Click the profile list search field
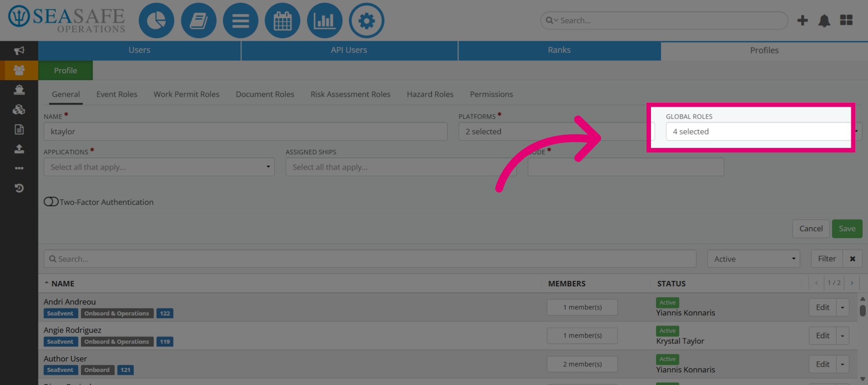This screenshot has height=385, width=868. [x=370, y=259]
